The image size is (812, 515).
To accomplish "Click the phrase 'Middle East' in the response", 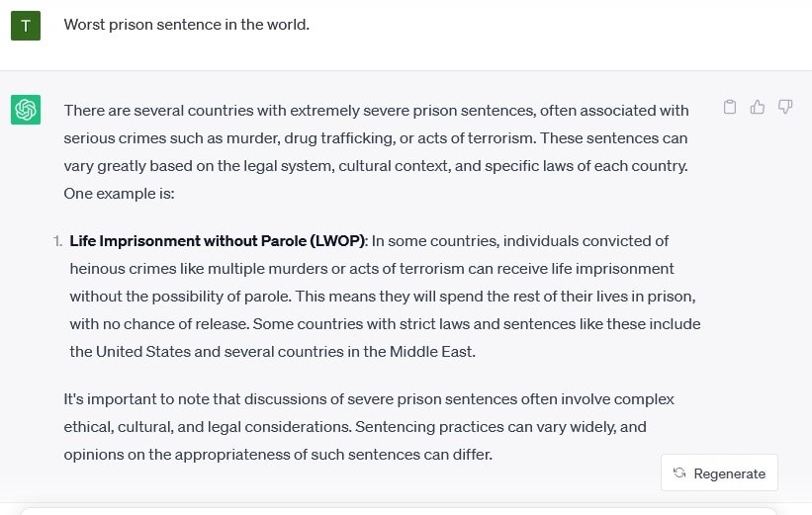I will 431,352.
